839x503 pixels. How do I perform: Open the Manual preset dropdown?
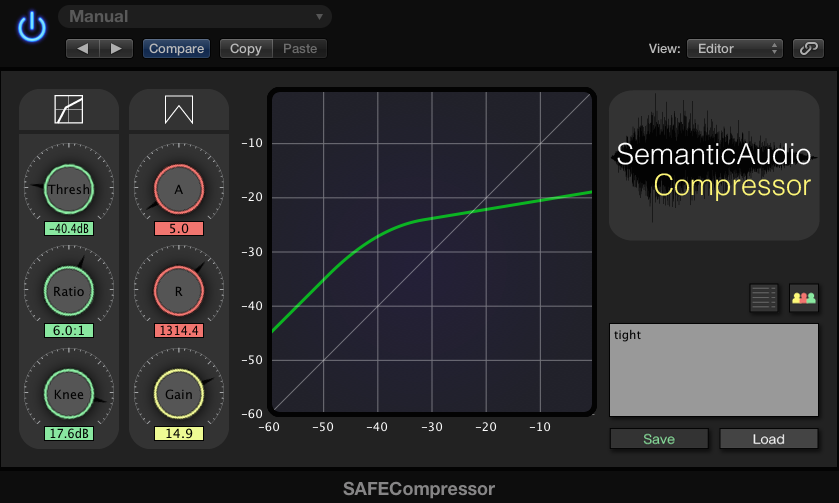(x=195, y=17)
